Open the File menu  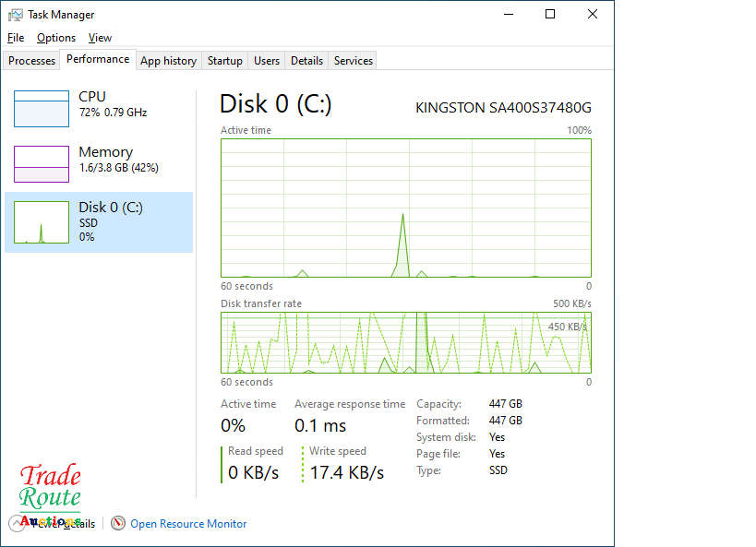tap(16, 38)
